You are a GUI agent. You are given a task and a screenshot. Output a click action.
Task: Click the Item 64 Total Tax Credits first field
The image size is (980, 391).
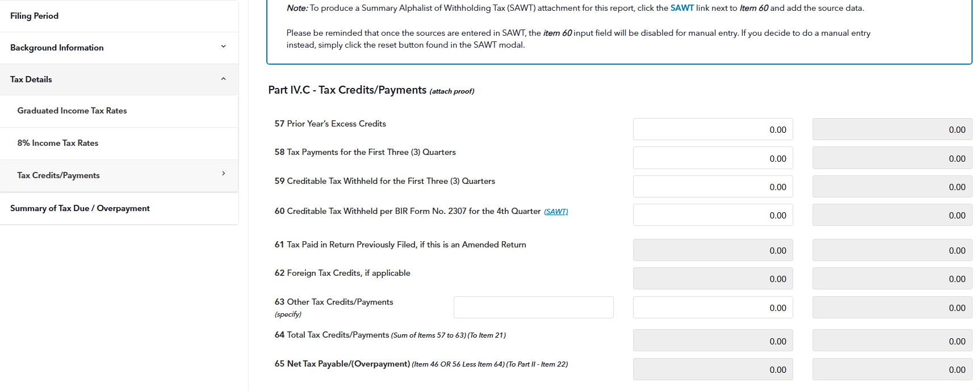713,340
